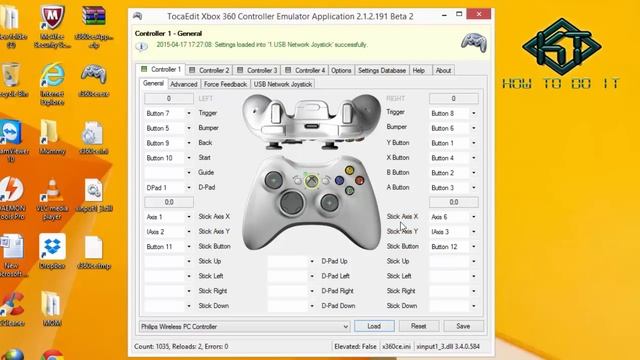Click the Load button
640x360 pixels.
pos(374,326)
